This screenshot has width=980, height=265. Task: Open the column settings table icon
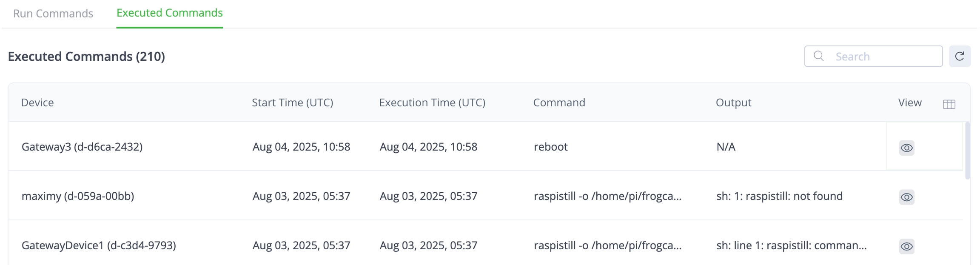(949, 104)
